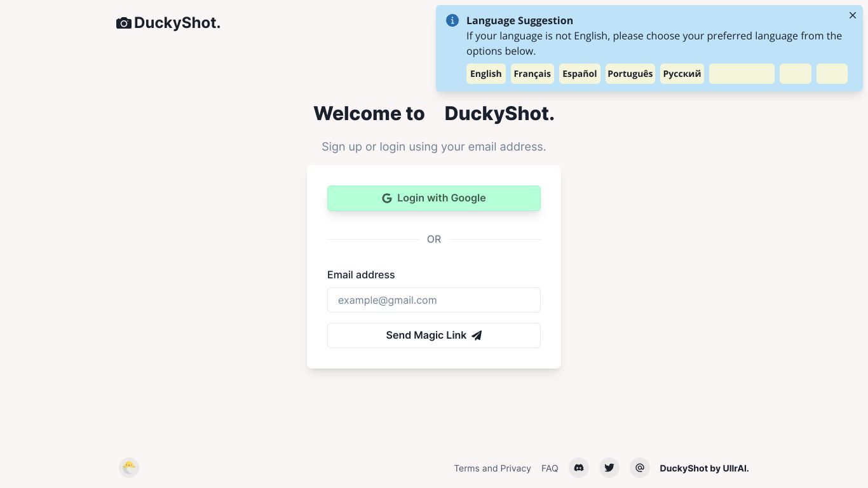Click Send Magic Link button
This screenshot has height=488, width=868.
[x=434, y=335]
